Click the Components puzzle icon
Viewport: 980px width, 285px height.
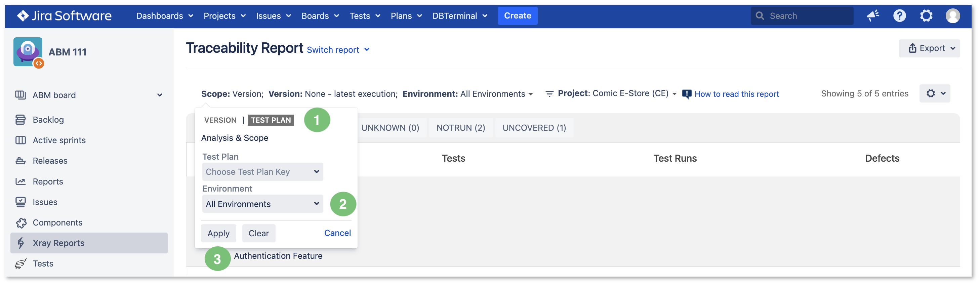pyautogui.click(x=21, y=222)
